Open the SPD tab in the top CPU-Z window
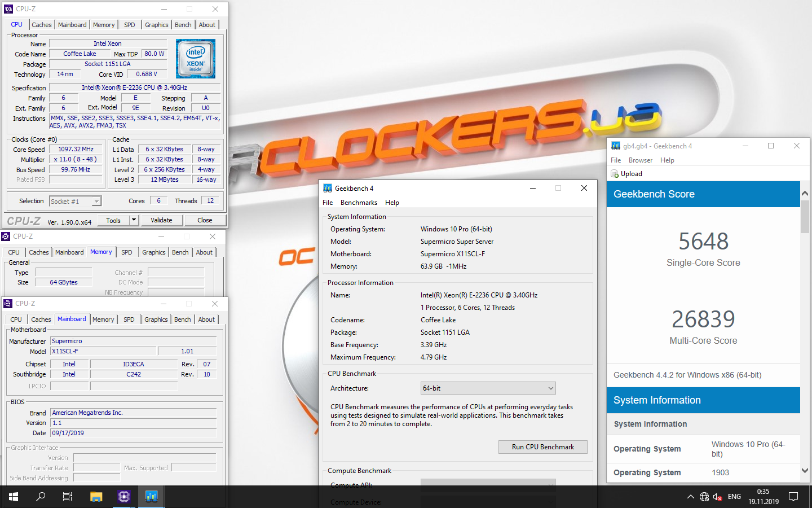 (x=130, y=25)
